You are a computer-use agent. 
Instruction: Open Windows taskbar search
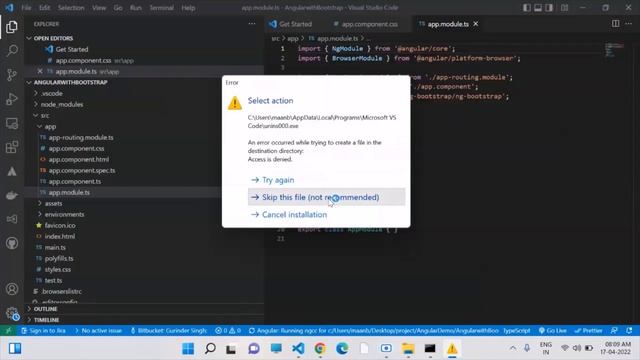click(x=210, y=348)
